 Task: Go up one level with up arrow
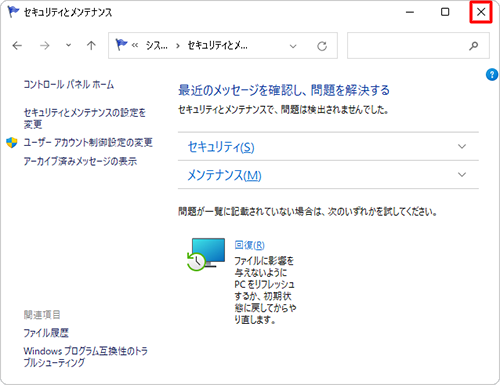click(x=91, y=45)
